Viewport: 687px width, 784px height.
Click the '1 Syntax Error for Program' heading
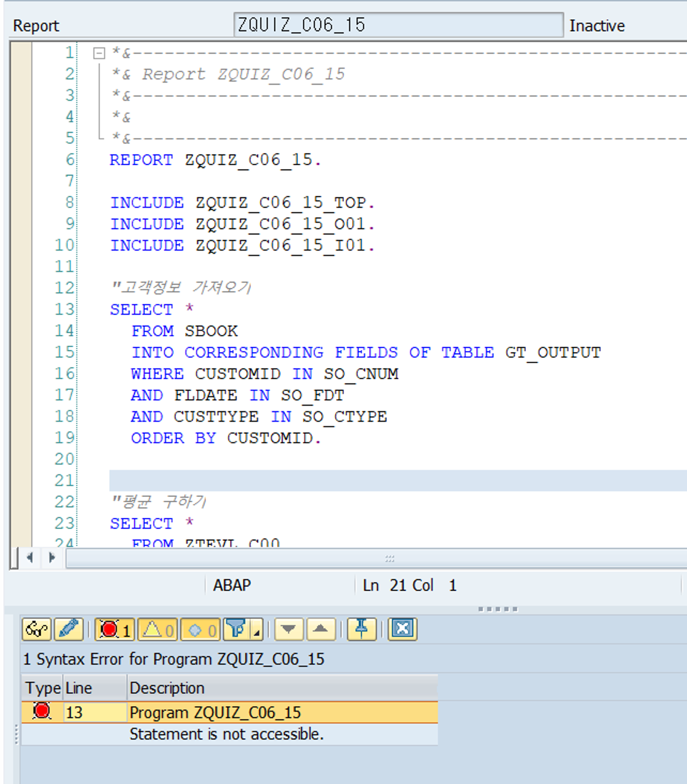173,659
